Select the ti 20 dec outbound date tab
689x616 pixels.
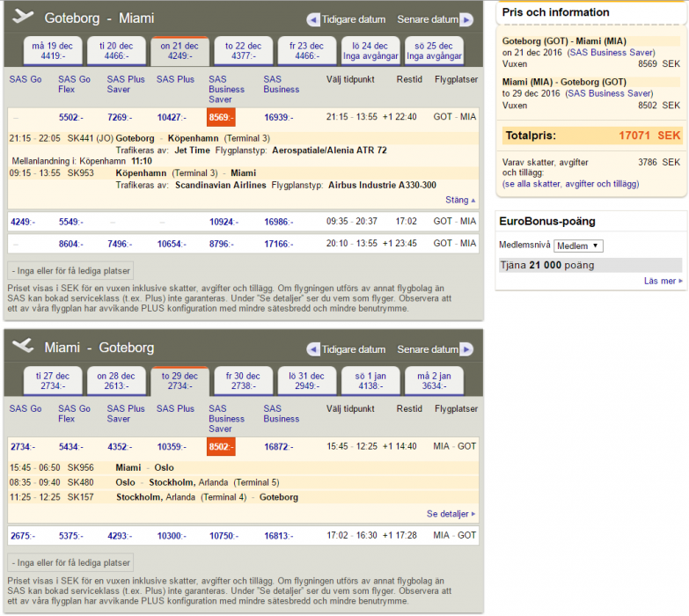click(x=117, y=51)
